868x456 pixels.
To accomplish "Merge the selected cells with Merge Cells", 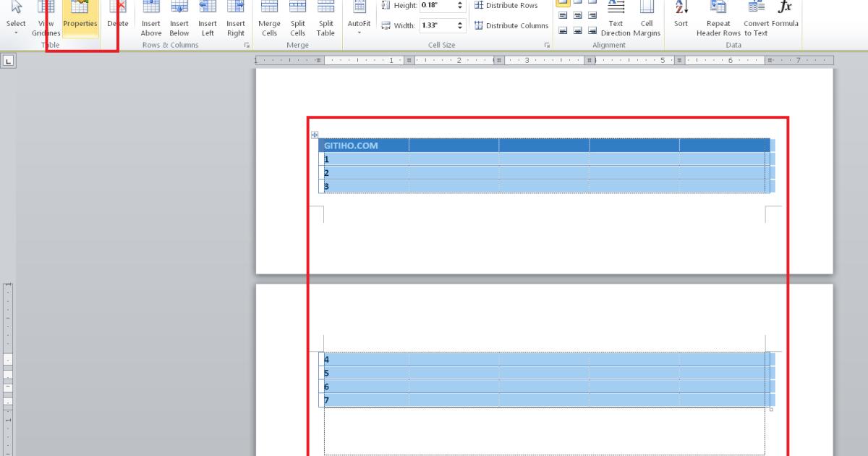I will tap(269, 18).
